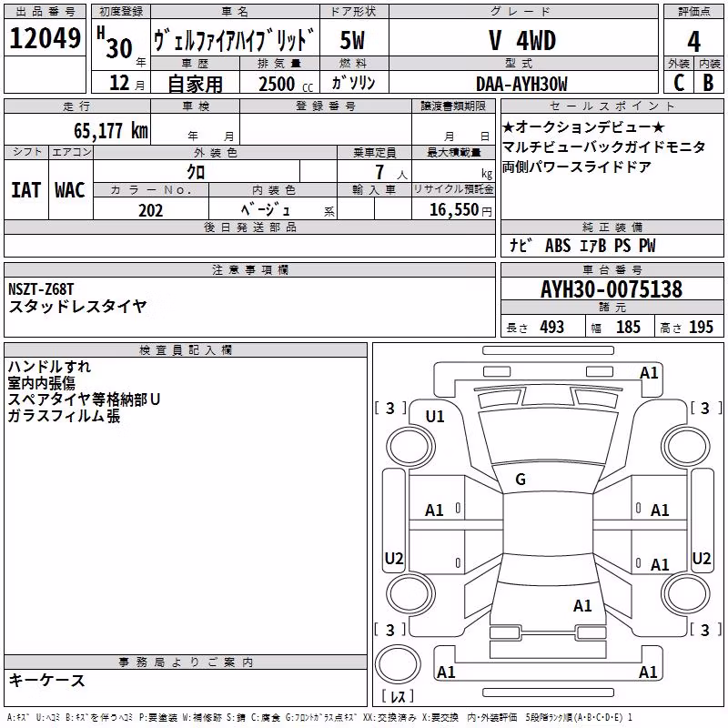The image size is (728, 728).
Task: Select PW equipment entry
Action: click(x=647, y=246)
